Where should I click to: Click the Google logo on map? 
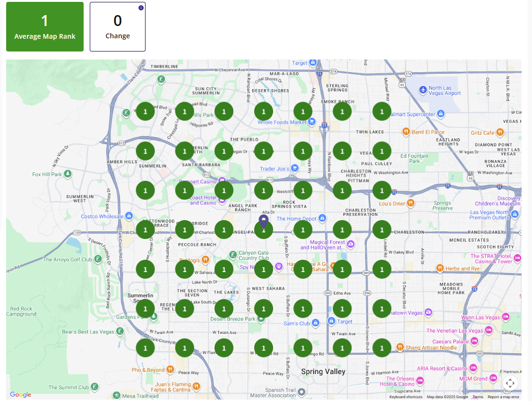point(20,395)
